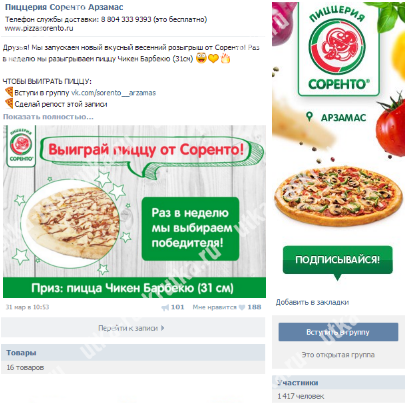Open the Пиццерия Соренто Арзамас group title
Viewport: 405px width, 403px height.
pos(64,7)
